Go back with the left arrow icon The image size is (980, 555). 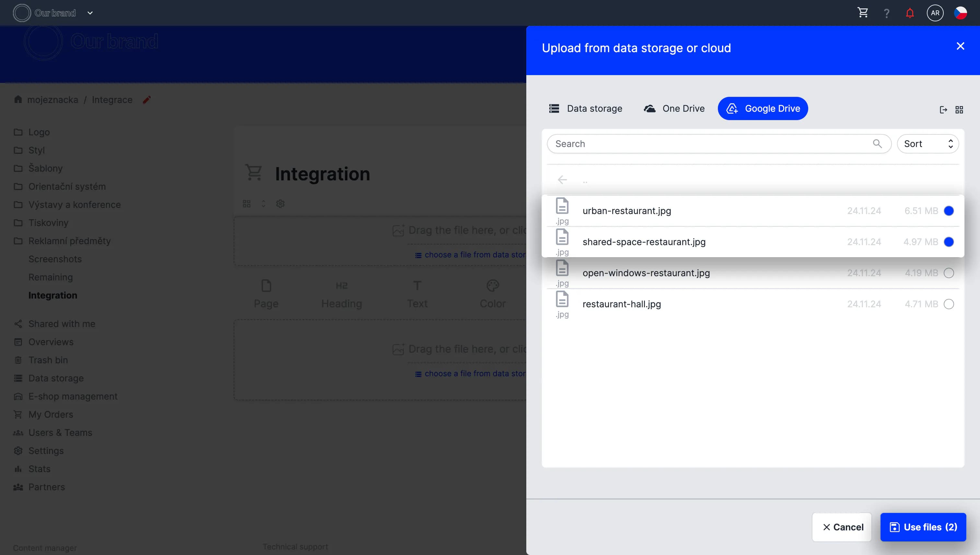562,180
